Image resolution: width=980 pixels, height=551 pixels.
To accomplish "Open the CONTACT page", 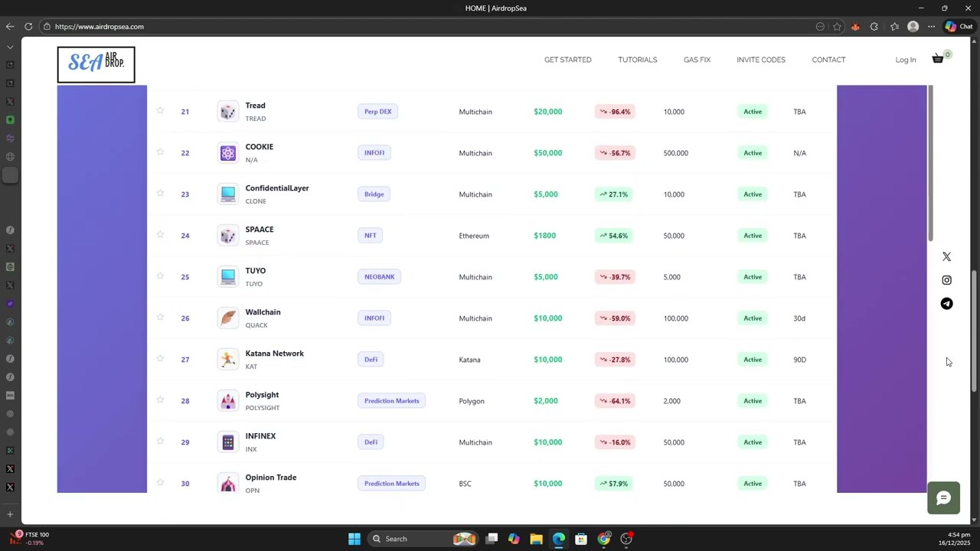I will coord(828,60).
